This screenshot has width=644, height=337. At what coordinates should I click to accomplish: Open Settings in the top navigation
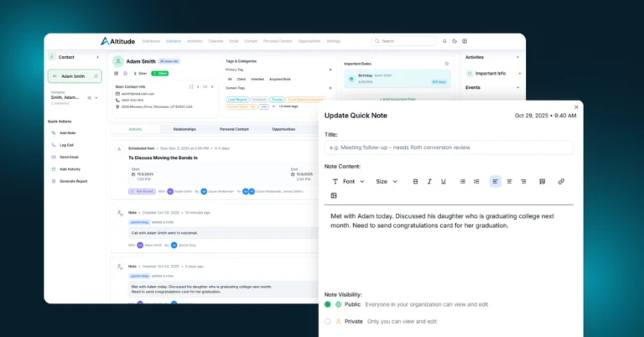tap(334, 41)
